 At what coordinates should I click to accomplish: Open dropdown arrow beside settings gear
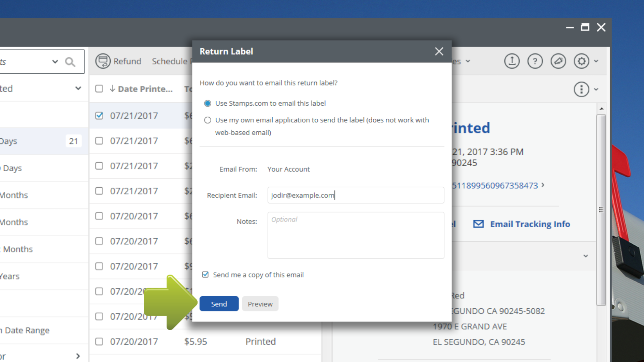pyautogui.click(x=596, y=61)
